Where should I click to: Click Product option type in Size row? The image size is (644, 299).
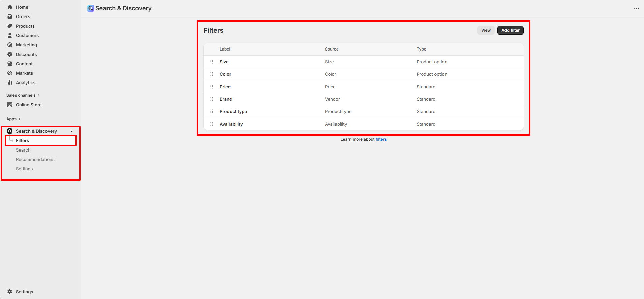pos(432,62)
